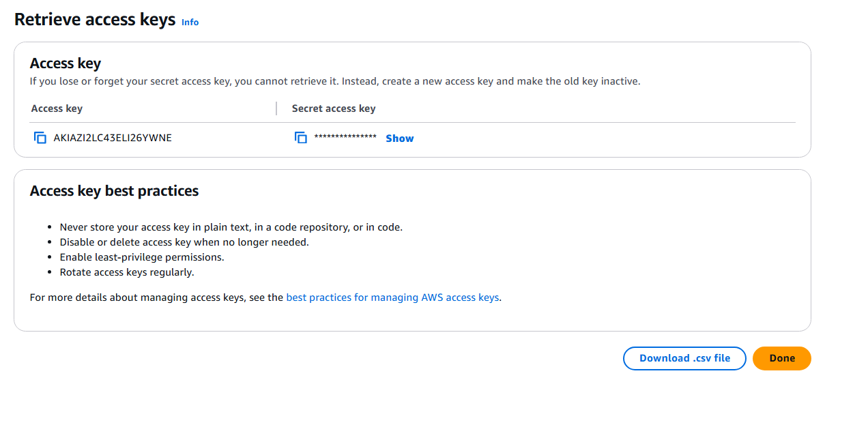Click the "Rotate access keys regularly" bullet

pyautogui.click(x=127, y=272)
